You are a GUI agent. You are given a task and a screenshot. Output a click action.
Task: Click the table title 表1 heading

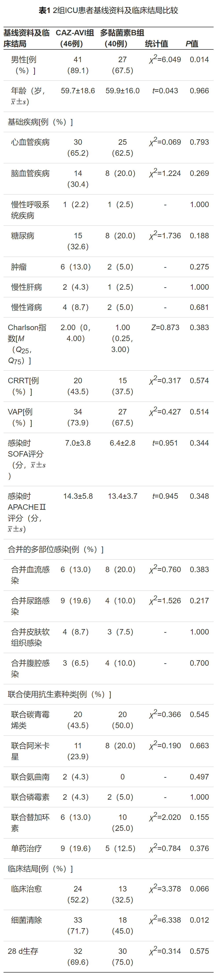pos(108,10)
